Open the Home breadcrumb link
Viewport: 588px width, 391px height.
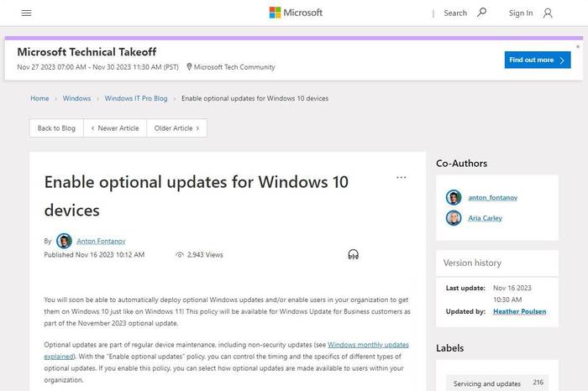pos(39,98)
